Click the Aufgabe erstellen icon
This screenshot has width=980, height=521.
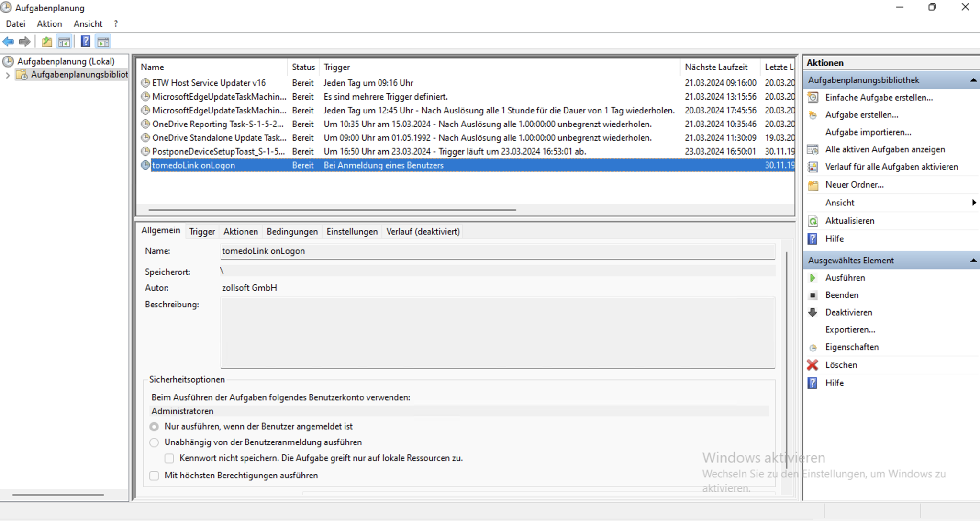tap(813, 115)
